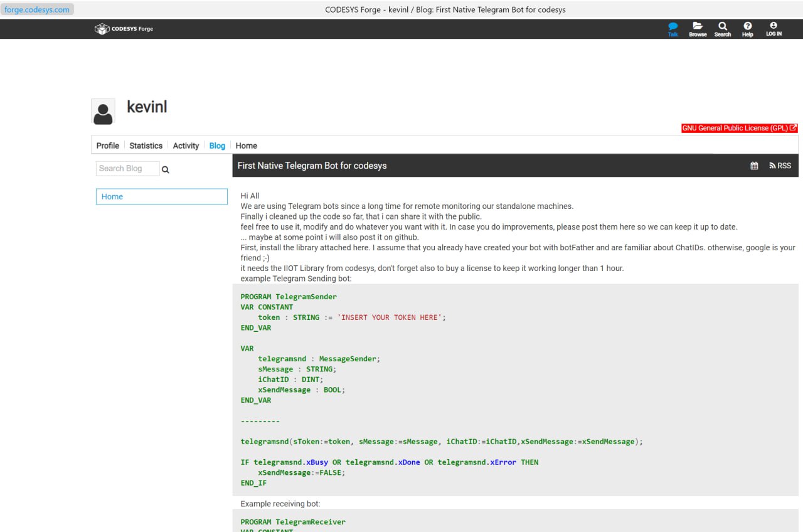Select the Blog tab
The image size is (803, 532).
[x=217, y=146]
